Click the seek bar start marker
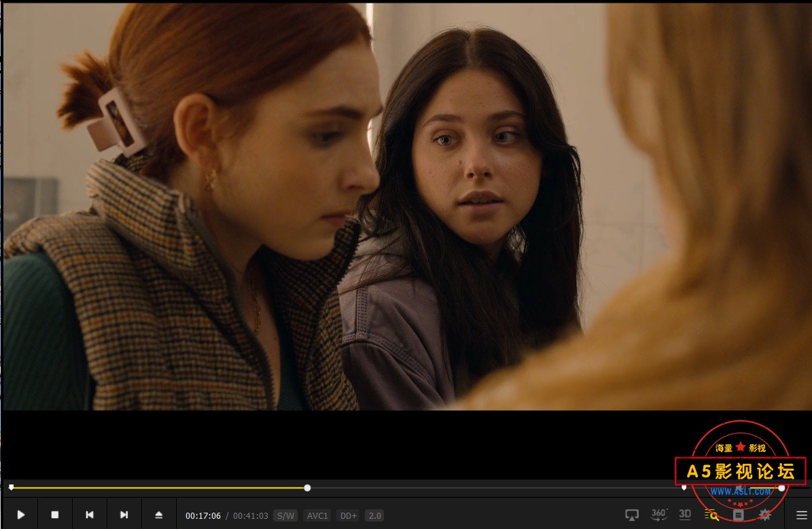Viewport: 812px width, 529px height. 12,487
